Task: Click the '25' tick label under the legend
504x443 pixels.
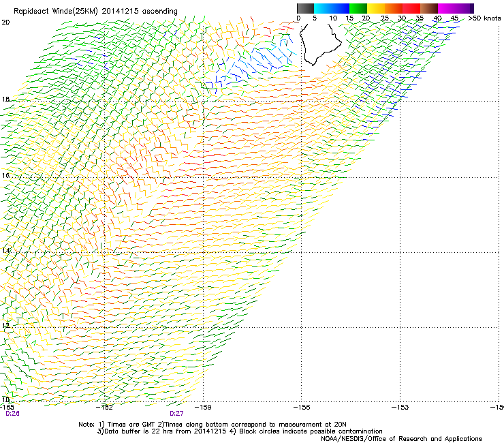Action: pyautogui.click(x=385, y=18)
